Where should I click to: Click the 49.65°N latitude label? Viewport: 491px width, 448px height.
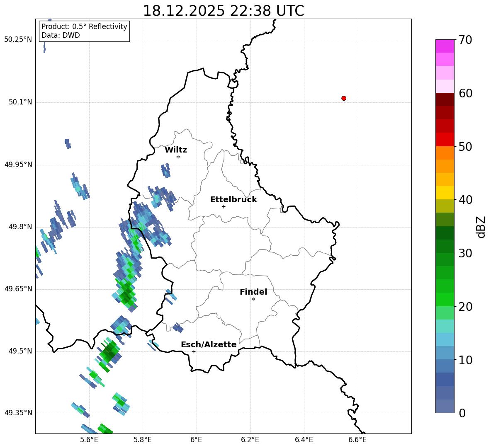[18, 288]
